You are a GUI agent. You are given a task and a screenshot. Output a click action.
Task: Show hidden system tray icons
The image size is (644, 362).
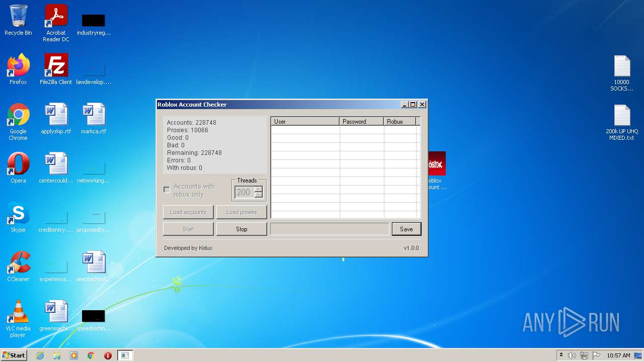[x=561, y=355]
